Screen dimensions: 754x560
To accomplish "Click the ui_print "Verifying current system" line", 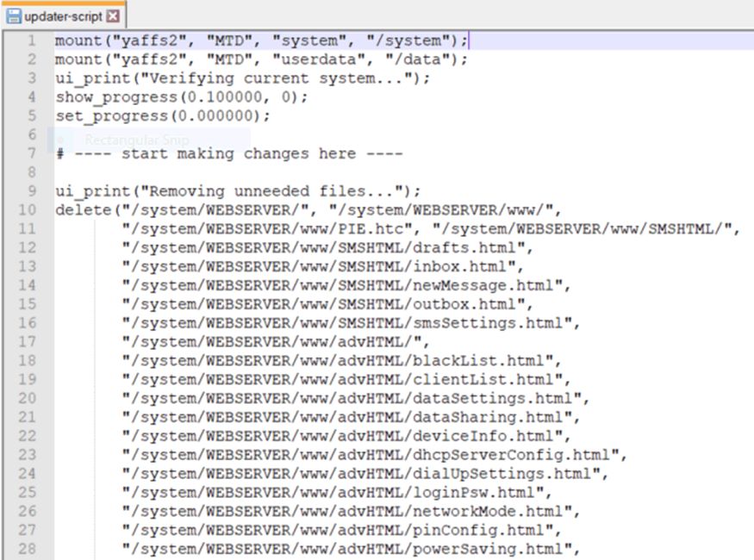I will [x=242, y=78].
